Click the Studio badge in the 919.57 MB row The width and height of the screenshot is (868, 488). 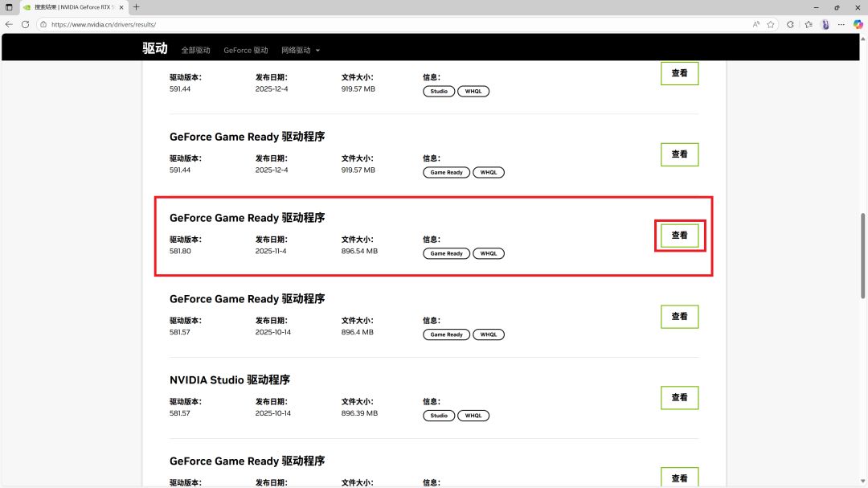point(439,92)
